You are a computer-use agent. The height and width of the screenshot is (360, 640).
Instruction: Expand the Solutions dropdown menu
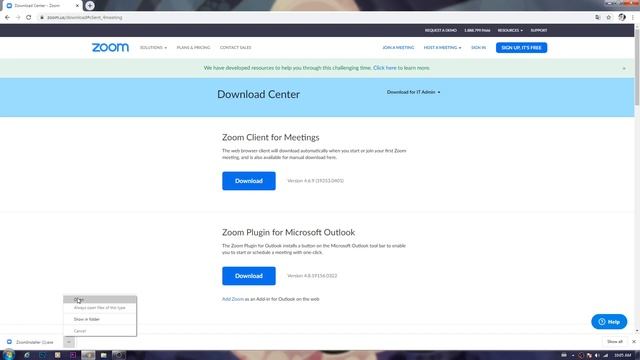point(153,48)
